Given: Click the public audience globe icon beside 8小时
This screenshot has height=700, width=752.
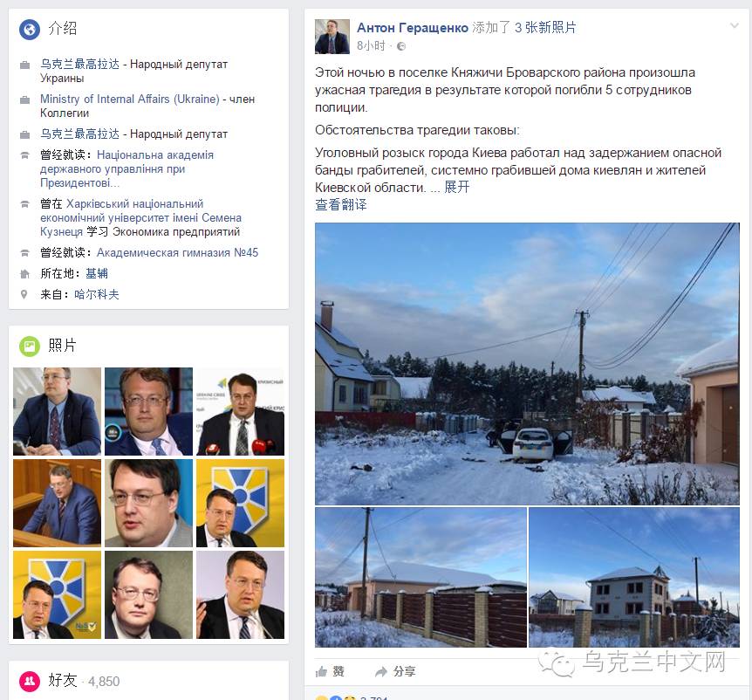Looking at the screenshot, I should pyautogui.click(x=401, y=46).
